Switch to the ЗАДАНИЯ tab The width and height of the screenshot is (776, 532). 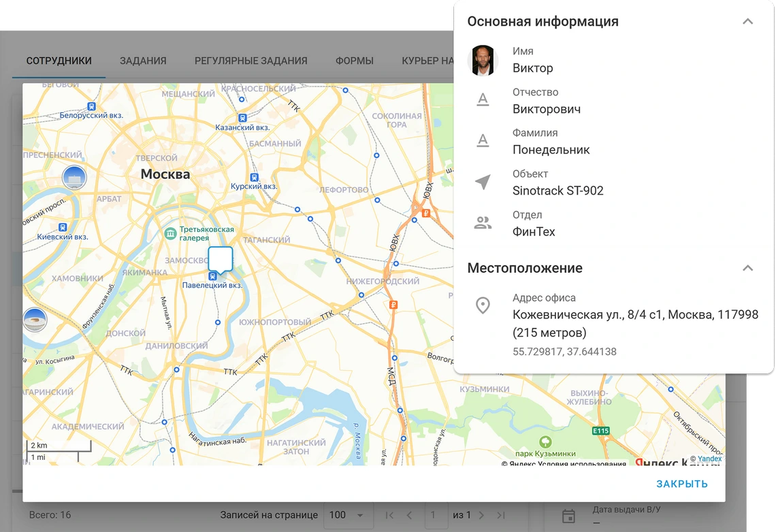coord(143,61)
